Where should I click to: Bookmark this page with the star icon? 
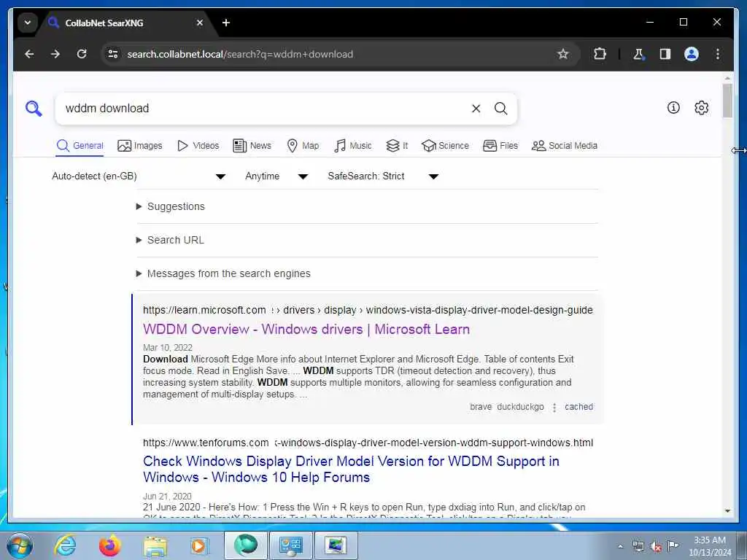[x=562, y=54]
